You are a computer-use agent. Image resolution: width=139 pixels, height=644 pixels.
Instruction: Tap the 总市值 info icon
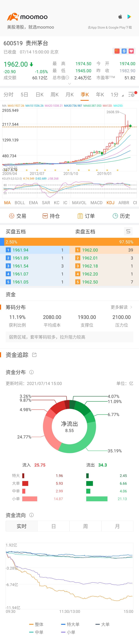tap(67, 78)
